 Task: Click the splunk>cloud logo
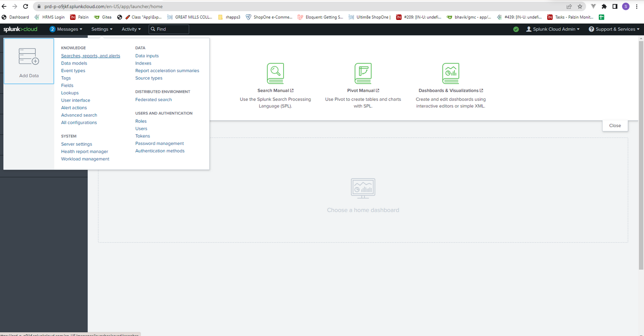(20, 29)
